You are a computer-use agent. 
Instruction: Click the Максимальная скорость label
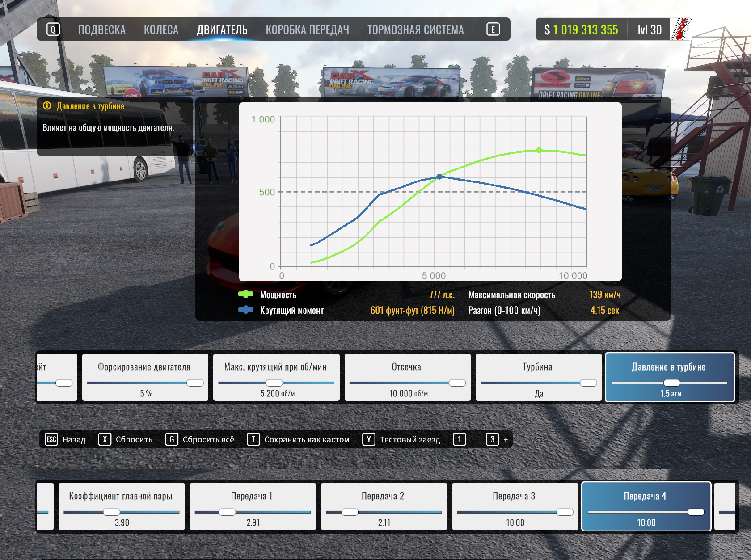pos(512,295)
